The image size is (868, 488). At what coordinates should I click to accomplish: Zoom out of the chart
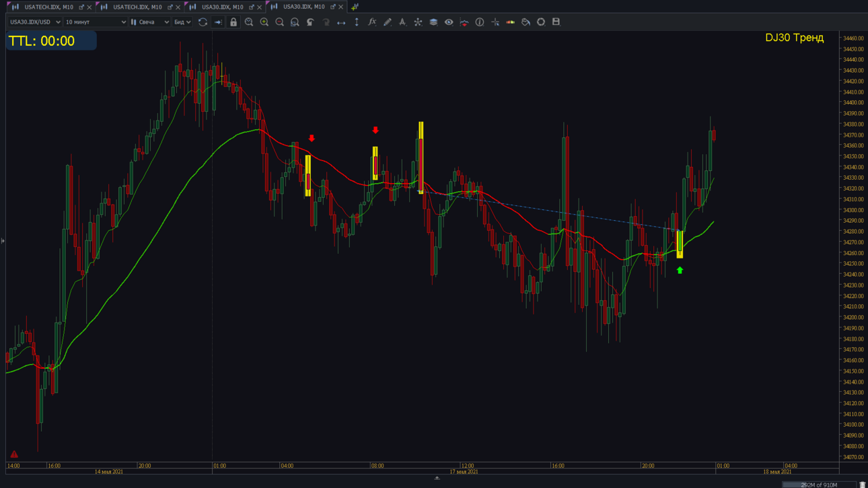pyautogui.click(x=280, y=22)
